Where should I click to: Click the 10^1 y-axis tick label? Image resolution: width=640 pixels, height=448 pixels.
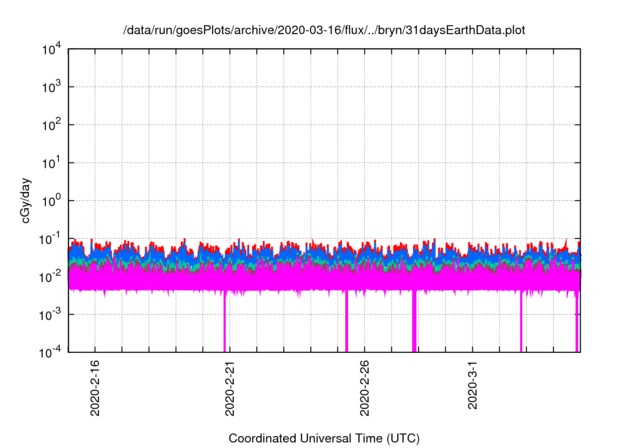[52, 163]
